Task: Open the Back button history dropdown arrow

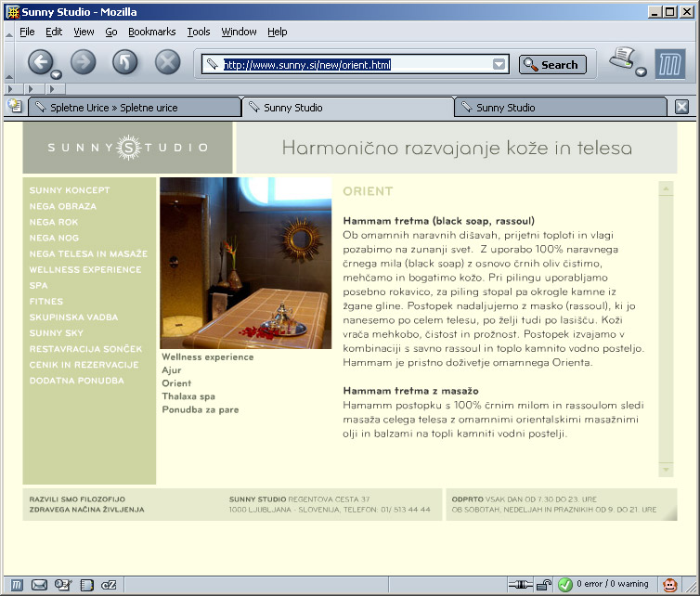Action: (57, 74)
